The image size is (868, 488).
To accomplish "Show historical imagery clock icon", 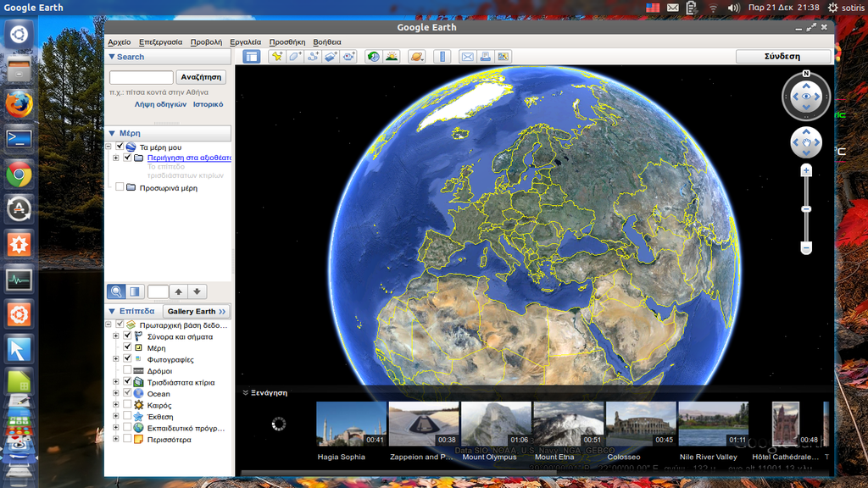I will coord(374,57).
